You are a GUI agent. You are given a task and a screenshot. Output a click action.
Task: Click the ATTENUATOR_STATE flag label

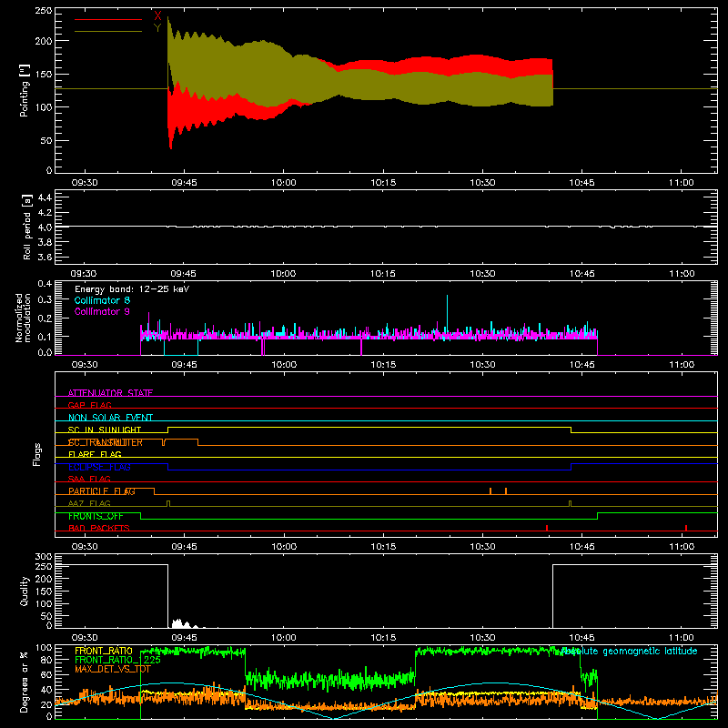click(110, 393)
